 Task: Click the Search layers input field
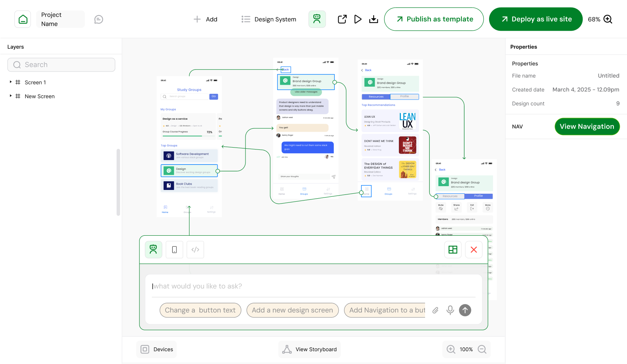click(x=61, y=65)
